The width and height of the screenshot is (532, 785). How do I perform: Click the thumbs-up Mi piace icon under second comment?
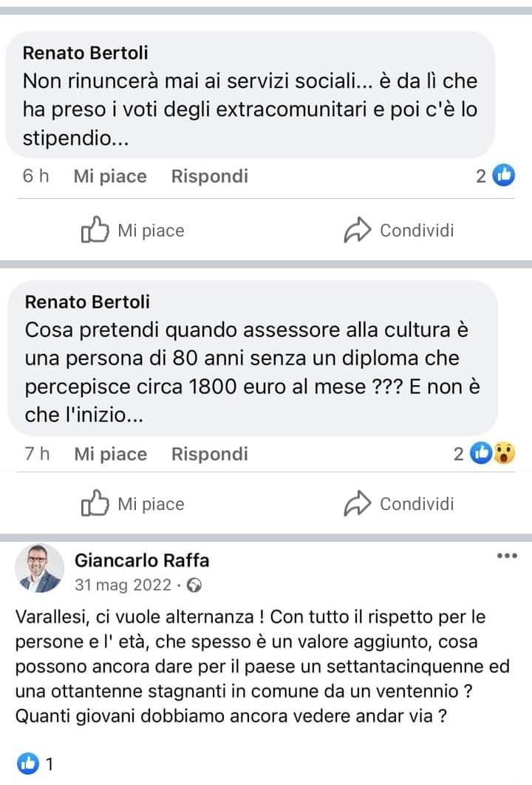tap(95, 504)
